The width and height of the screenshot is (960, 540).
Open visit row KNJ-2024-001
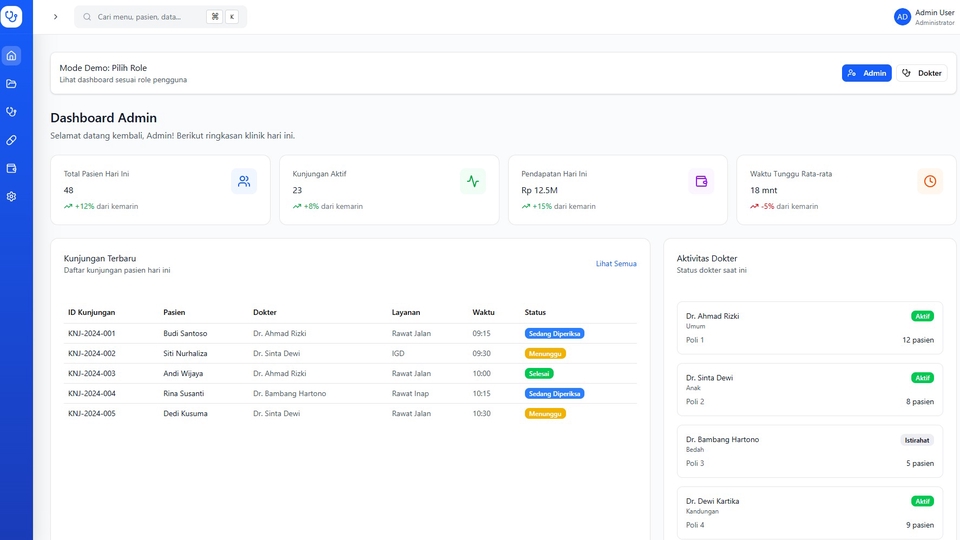(92, 333)
